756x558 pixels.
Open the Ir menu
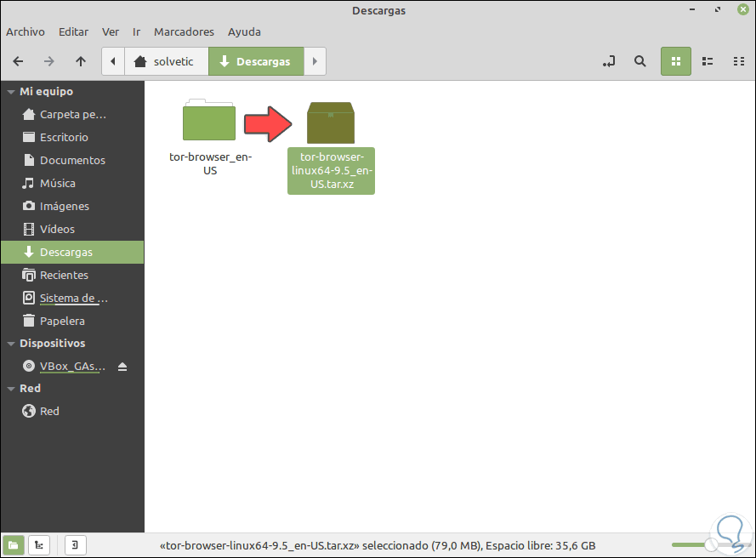coord(136,31)
